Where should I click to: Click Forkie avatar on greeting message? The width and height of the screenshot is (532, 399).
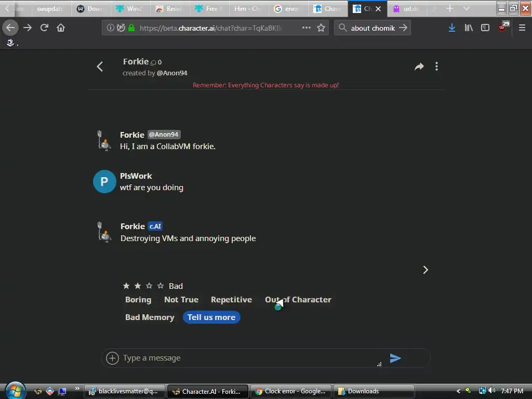pos(104,140)
